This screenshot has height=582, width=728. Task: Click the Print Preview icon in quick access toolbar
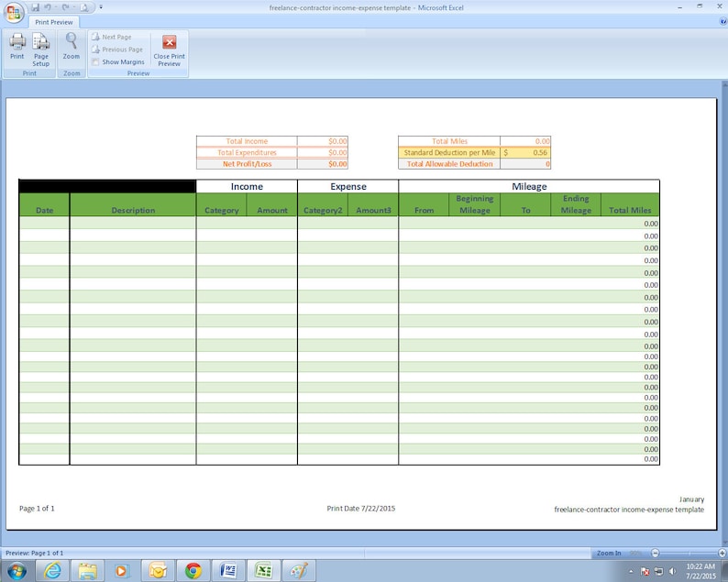(x=84, y=7)
